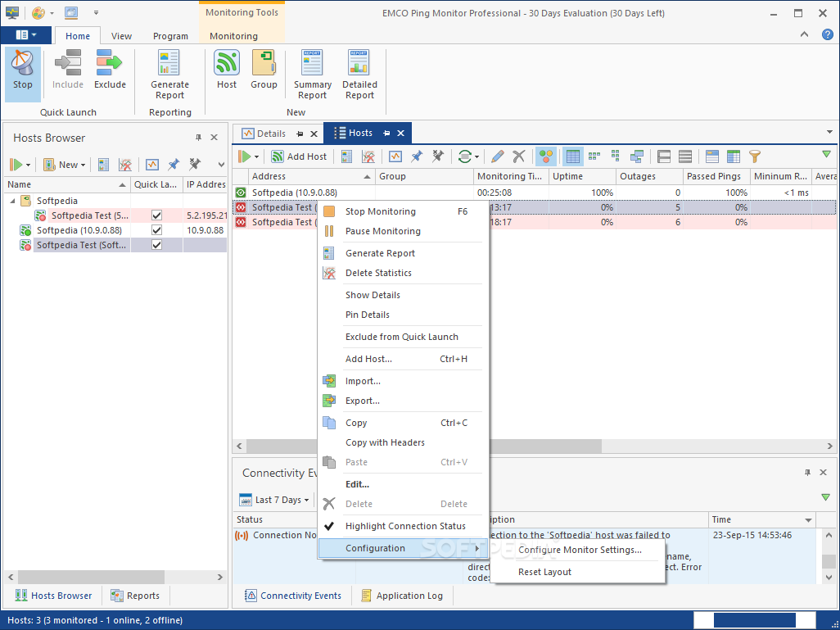The width and height of the screenshot is (840, 630).
Task: Open Connectivity Events bottom tab
Action: [x=293, y=596]
